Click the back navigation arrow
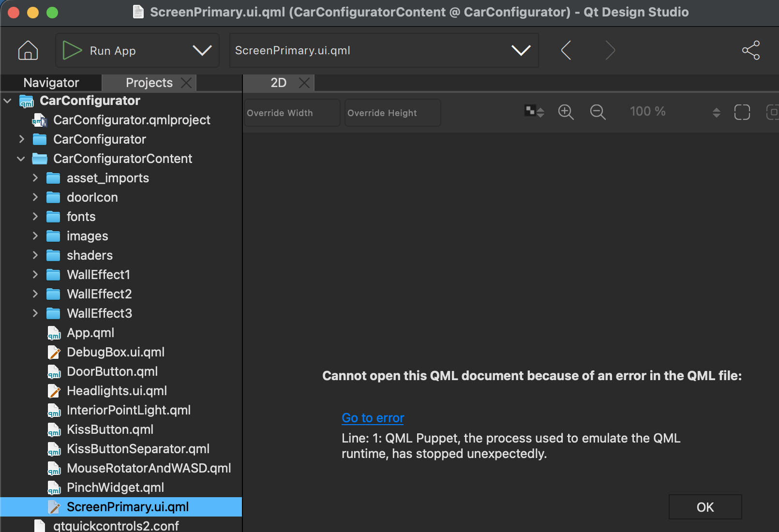This screenshot has width=779, height=532. coord(566,50)
